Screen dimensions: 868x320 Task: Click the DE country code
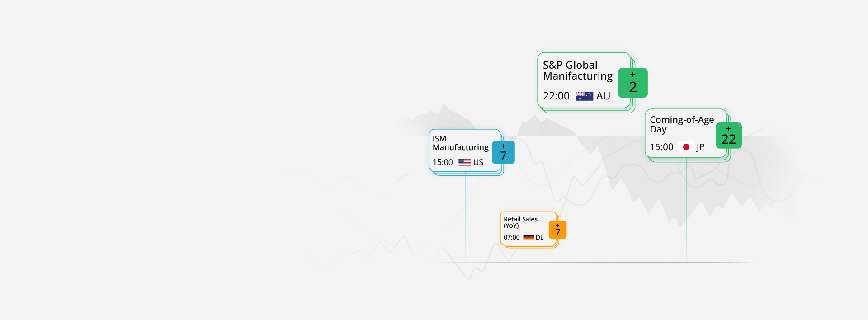pyautogui.click(x=540, y=237)
